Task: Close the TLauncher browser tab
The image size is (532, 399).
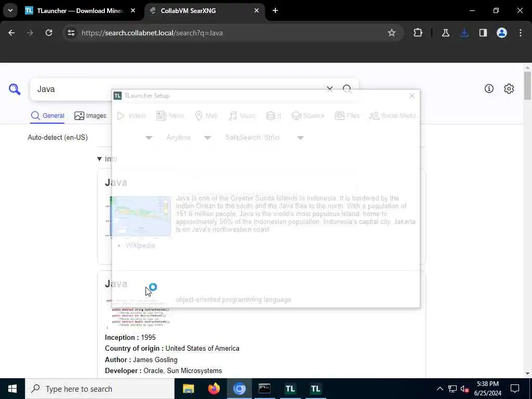Action: pos(133,10)
